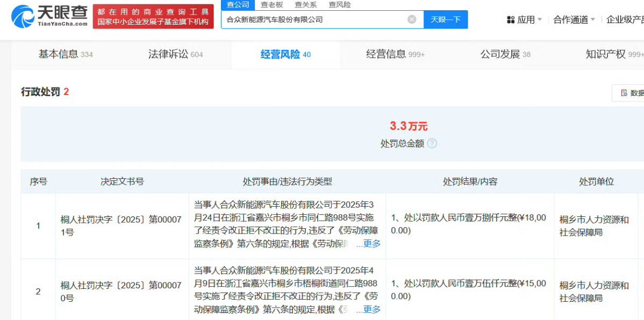
Task: Clear the search box with the X icon
Action: pos(412,19)
